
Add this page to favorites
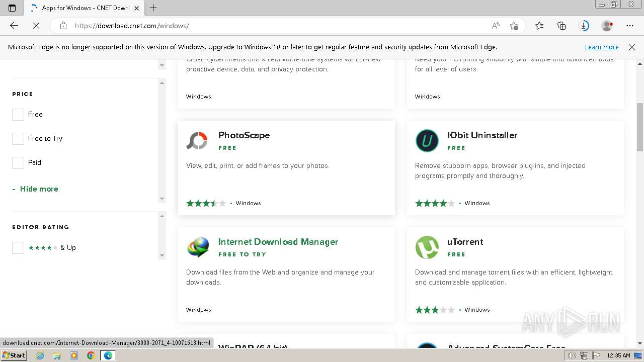[514, 26]
